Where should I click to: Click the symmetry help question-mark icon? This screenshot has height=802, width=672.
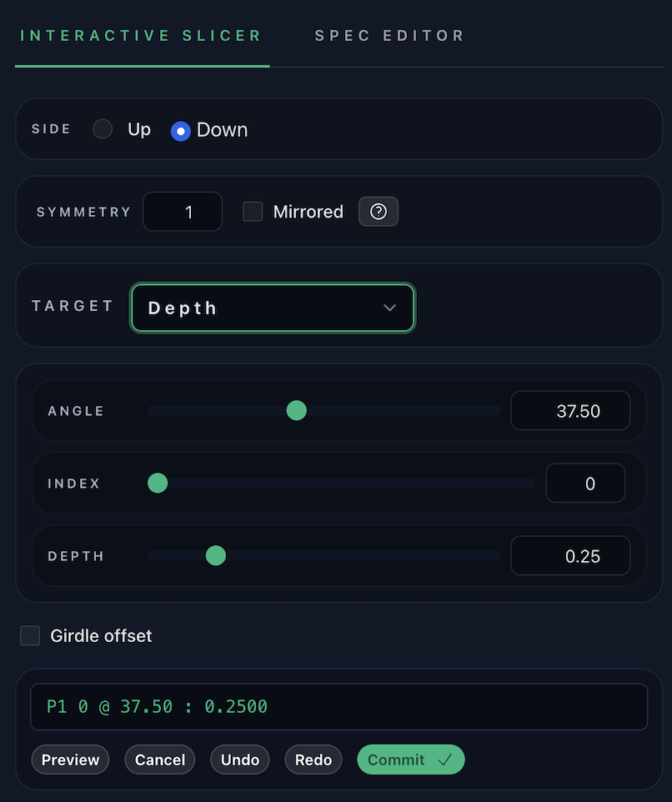pyautogui.click(x=379, y=212)
